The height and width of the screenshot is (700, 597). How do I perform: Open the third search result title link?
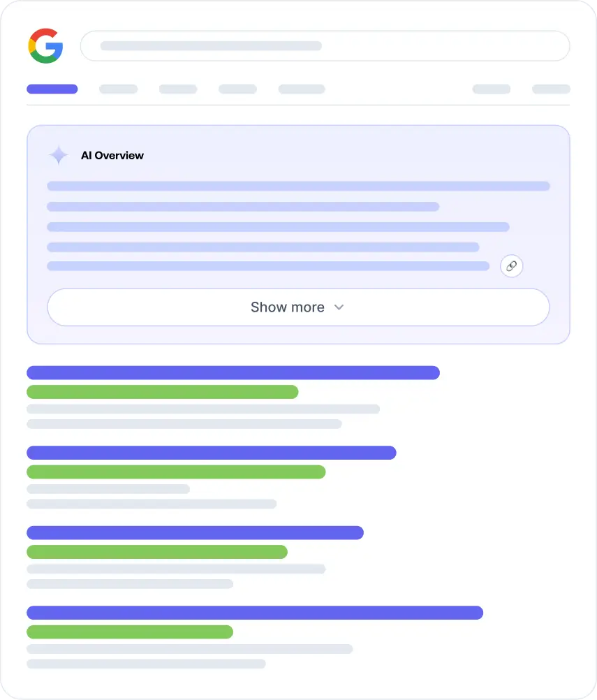(195, 532)
